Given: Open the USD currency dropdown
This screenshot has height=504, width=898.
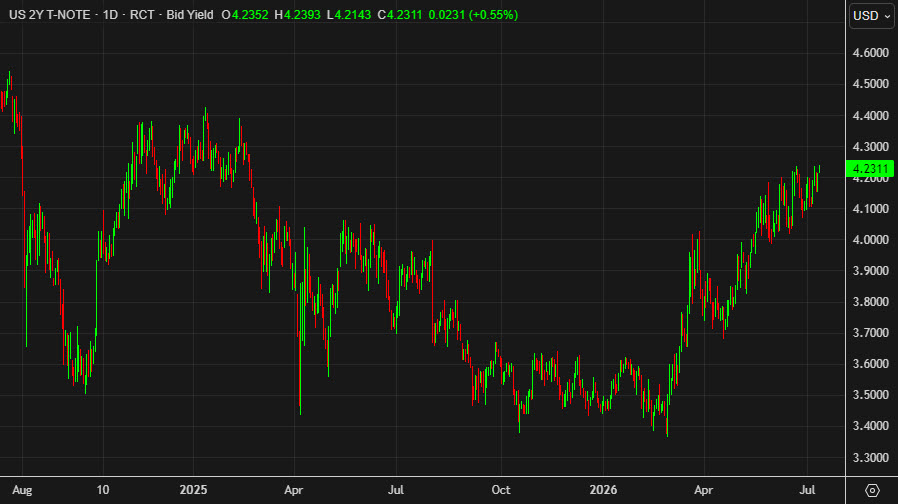Looking at the screenshot, I should coord(871,15).
